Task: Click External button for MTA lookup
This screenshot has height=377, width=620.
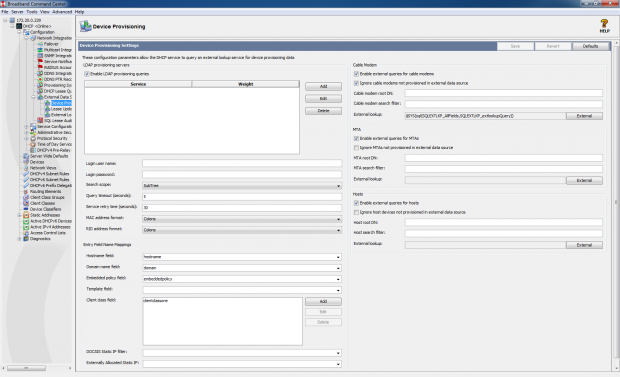Action: (584, 180)
